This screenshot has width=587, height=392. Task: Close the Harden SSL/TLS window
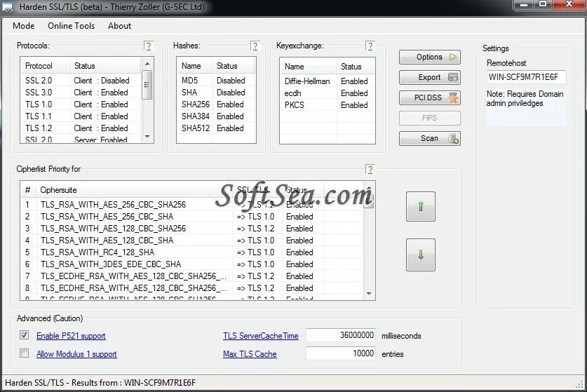click(569, 4)
